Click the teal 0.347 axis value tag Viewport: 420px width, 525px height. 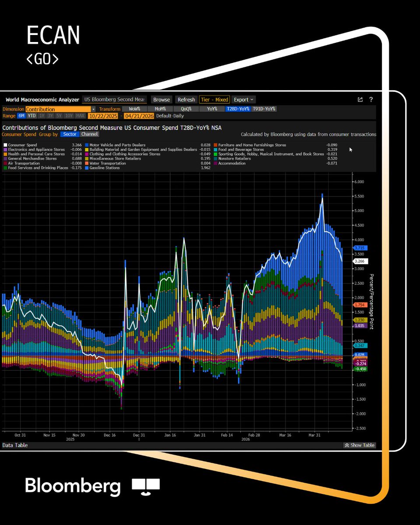[360, 346]
